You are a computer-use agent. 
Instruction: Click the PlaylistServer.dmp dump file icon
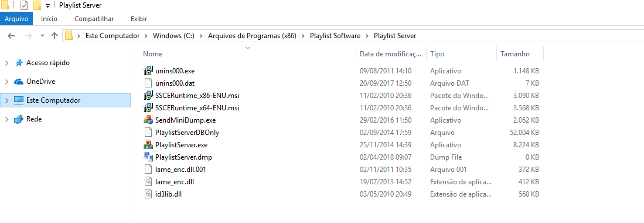(148, 157)
